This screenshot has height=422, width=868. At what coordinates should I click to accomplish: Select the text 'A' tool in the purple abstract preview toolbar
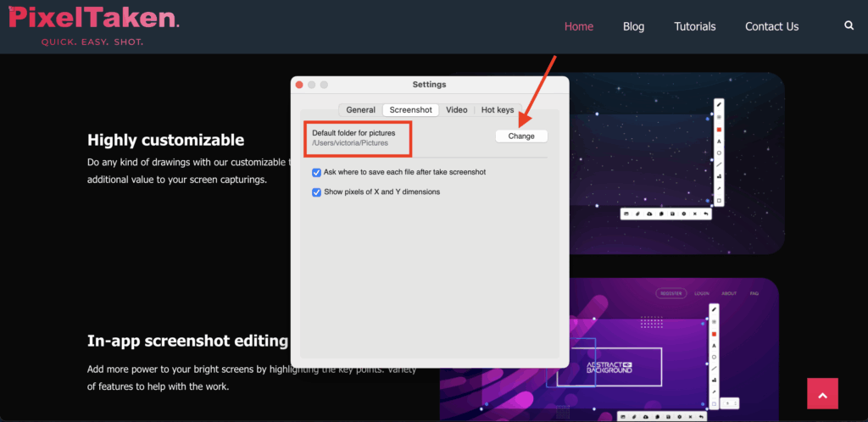click(x=714, y=346)
